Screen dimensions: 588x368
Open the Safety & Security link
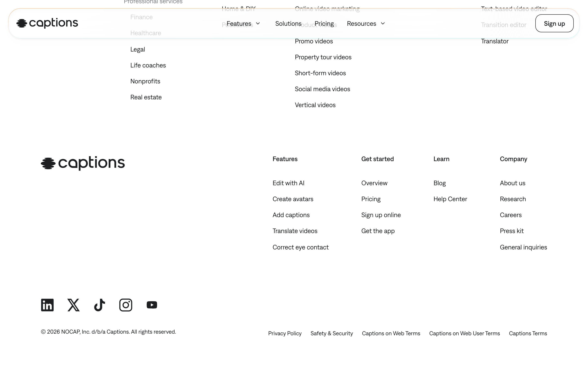pos(331,333)
